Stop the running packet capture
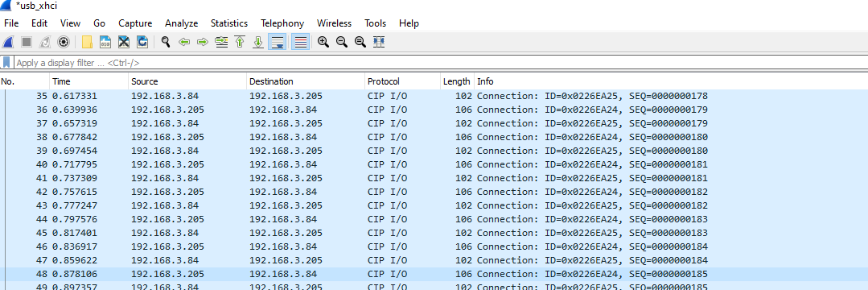Viewport: 868px width, 290px height. pos(26,42)
